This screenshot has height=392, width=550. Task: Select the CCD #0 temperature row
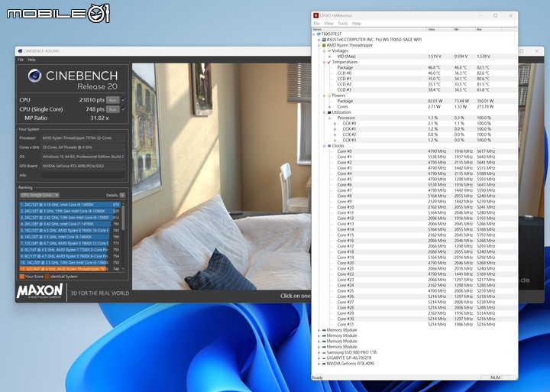coord(414,73)
